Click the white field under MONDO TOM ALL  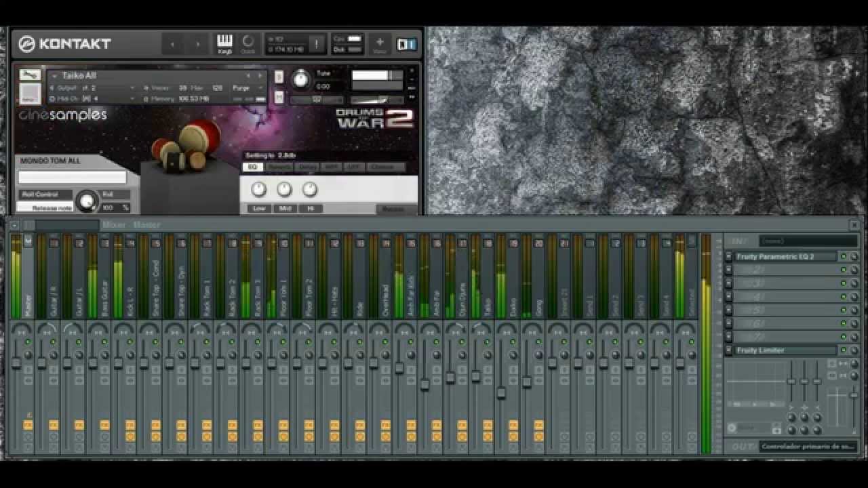(x=73, y=178)
